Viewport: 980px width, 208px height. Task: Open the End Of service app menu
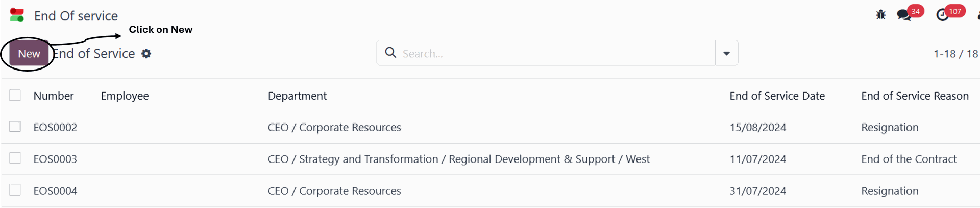click(x=76, y=16)
